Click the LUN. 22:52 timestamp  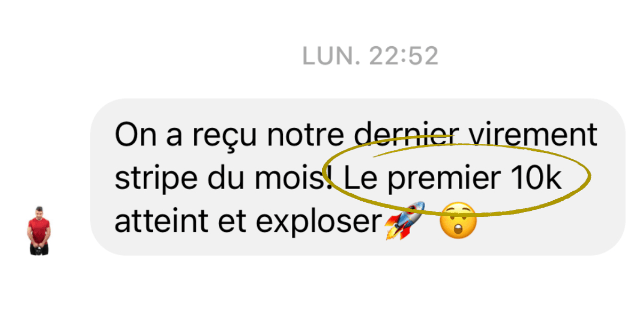(x=370, y=56)
